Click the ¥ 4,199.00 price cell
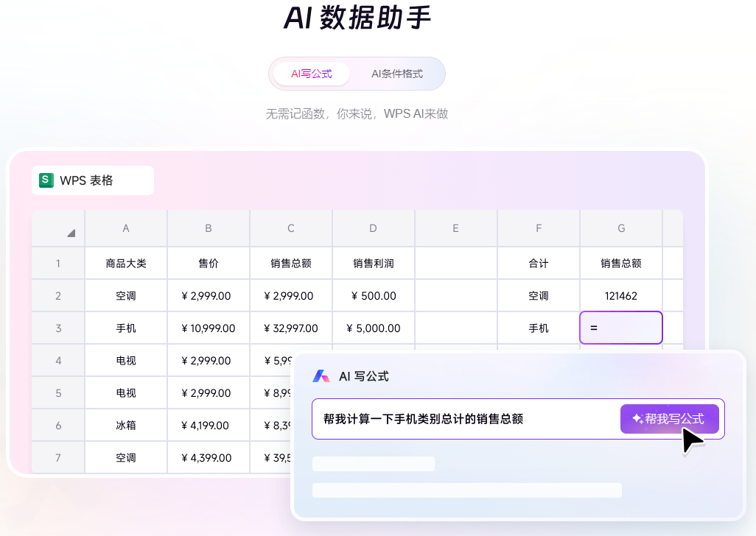Image resolution: width=756 pixels, height=536 pixels. click(x=209, y=426)
